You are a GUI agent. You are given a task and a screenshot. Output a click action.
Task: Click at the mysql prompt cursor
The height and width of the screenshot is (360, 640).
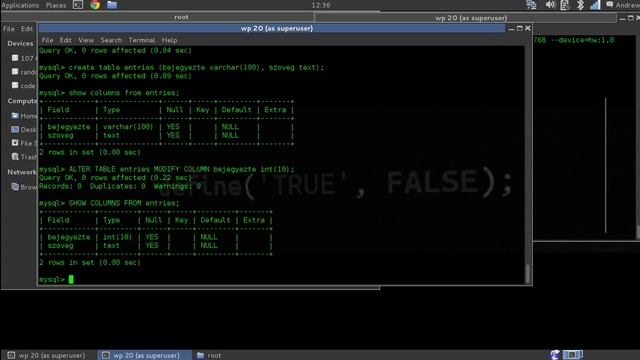click(x=71, y=280)
